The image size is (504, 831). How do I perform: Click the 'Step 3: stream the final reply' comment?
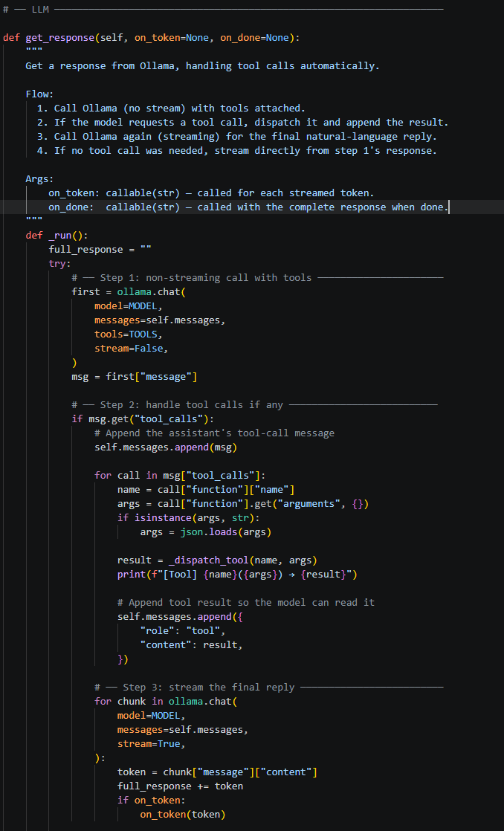coord(268,688)
